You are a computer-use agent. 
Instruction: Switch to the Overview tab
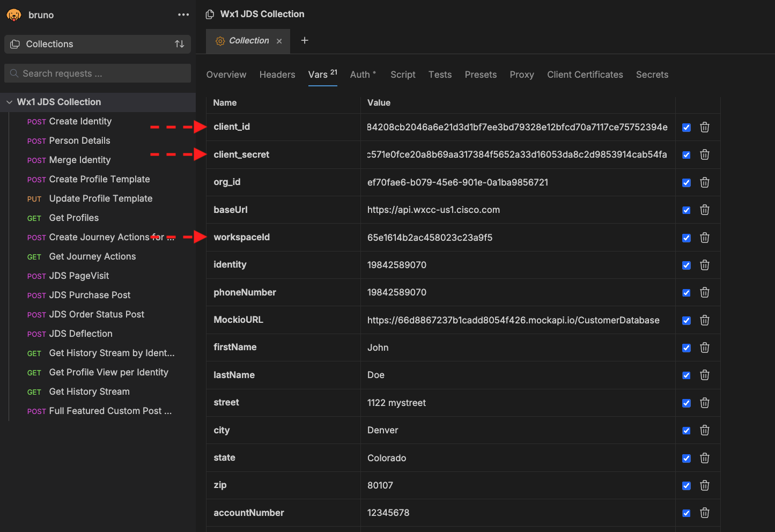226,75
